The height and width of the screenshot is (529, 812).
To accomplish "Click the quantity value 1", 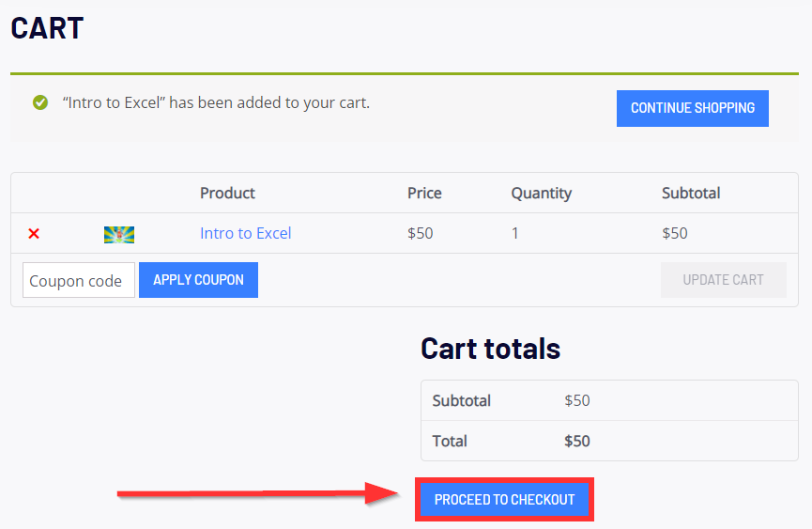I will 514,233.
